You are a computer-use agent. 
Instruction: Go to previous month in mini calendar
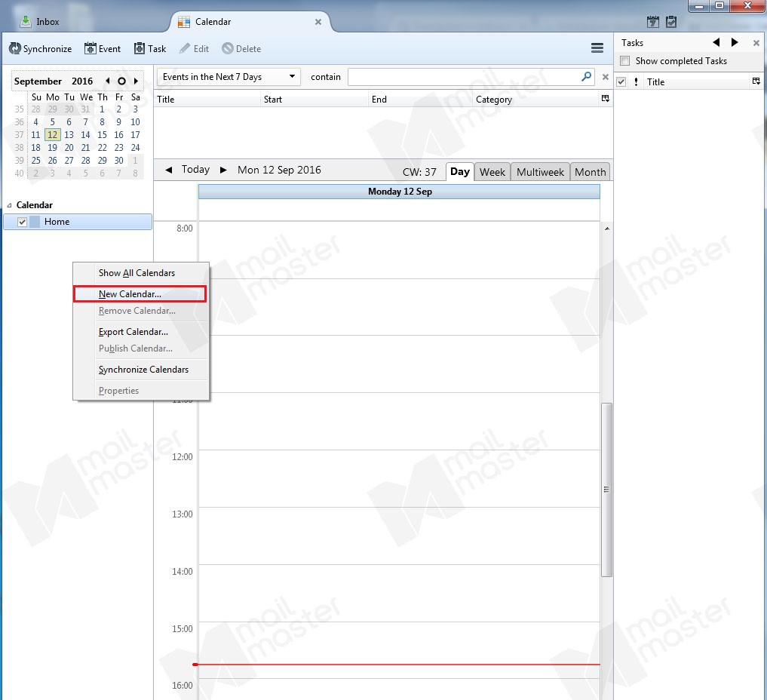click(107, 81)
